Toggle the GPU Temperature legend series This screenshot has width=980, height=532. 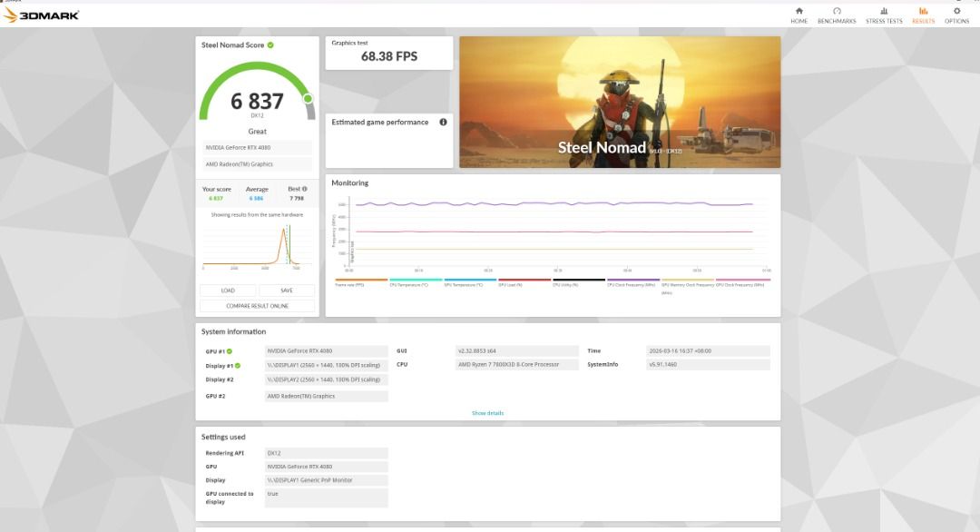point(469,282)
